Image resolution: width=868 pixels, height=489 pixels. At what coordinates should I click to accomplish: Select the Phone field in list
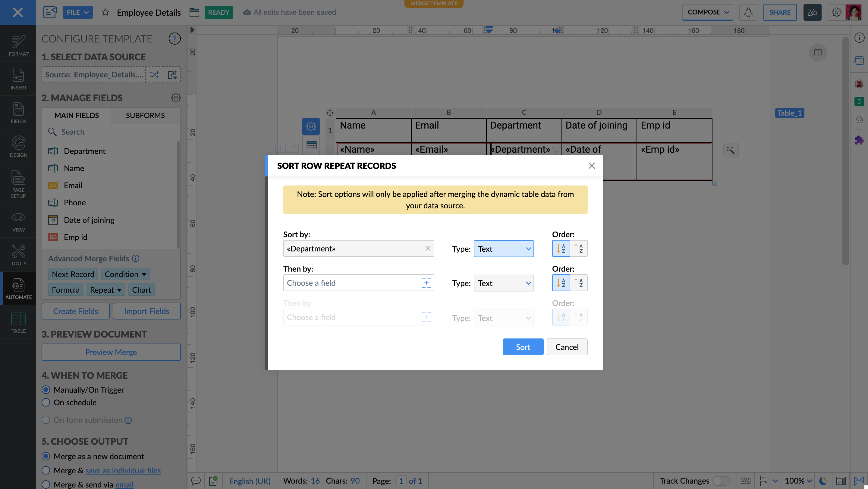(109, 202)
